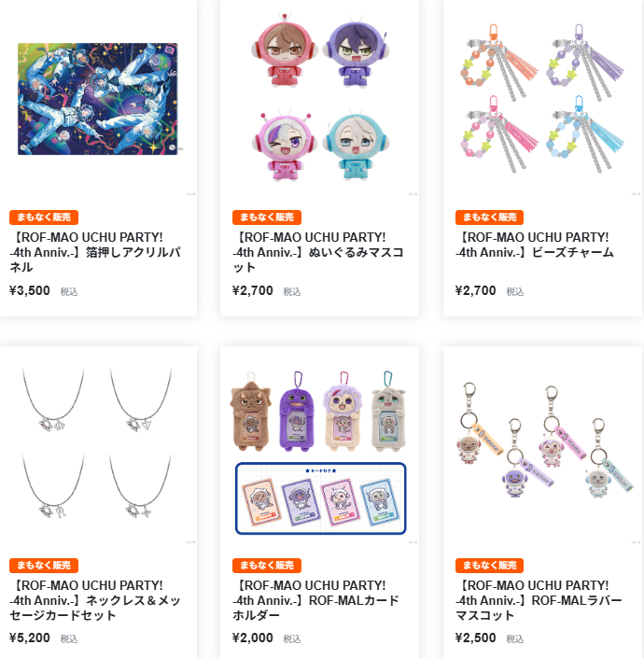Click まもなく販売 badge on necklace set
The width and height of the screenshot is (644, 659).
[x=44, y=566]
